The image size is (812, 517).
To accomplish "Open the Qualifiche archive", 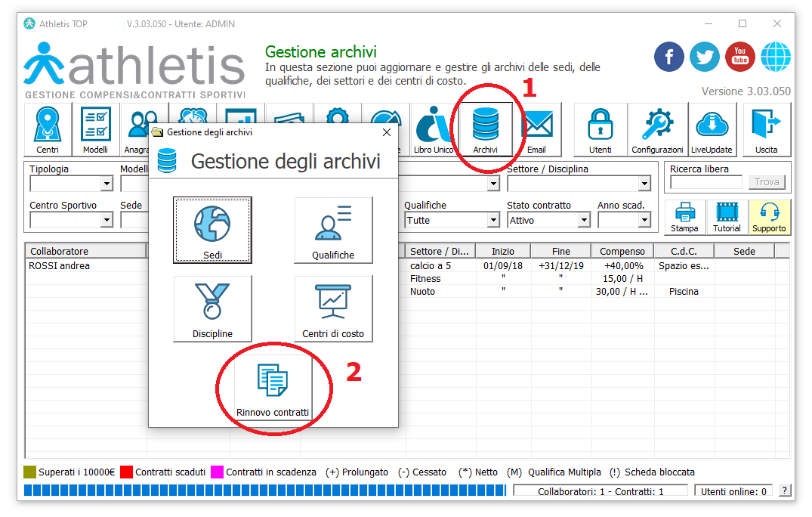I will [333, 230].
